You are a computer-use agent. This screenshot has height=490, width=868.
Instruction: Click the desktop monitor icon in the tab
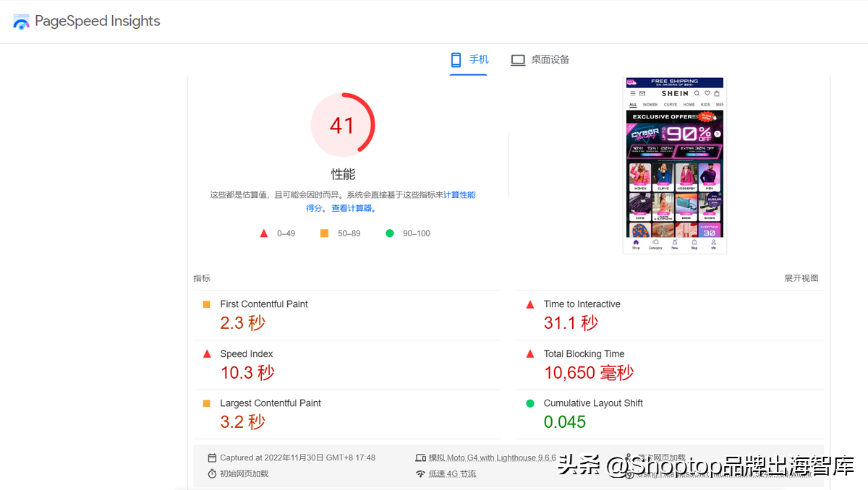point(518,60)
